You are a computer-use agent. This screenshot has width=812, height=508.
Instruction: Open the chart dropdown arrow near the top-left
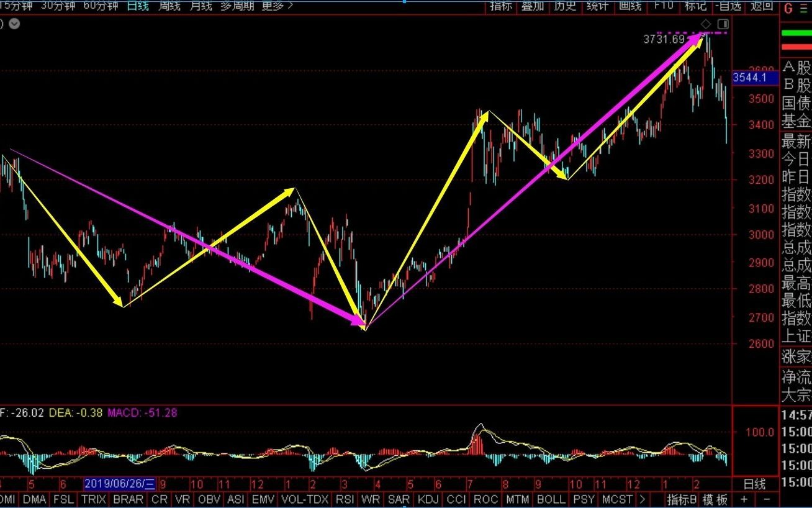pyautogui.click(x=14, y=24)
